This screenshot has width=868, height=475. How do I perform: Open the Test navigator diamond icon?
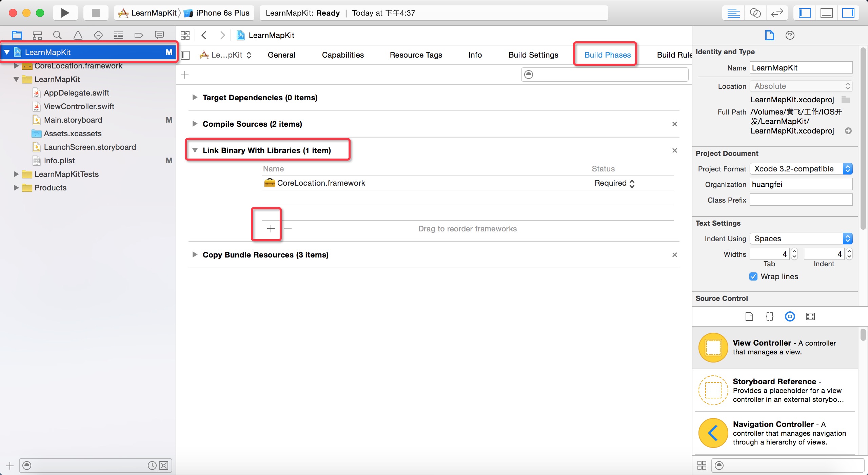(98, 35)
